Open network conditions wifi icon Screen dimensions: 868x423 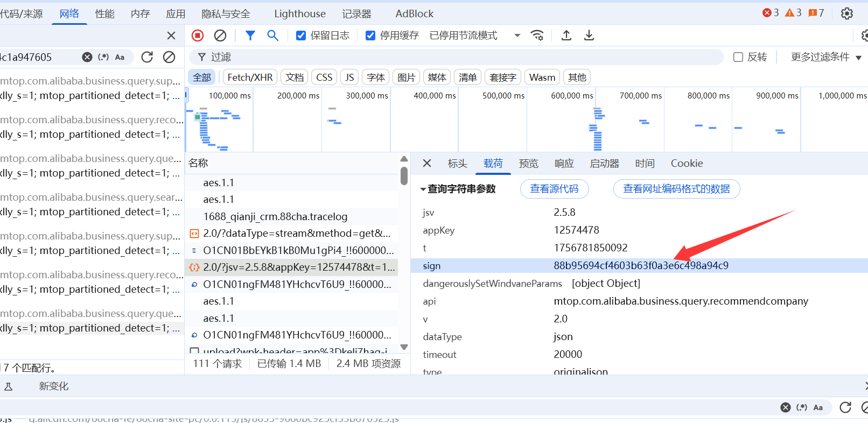click(537, 36)
